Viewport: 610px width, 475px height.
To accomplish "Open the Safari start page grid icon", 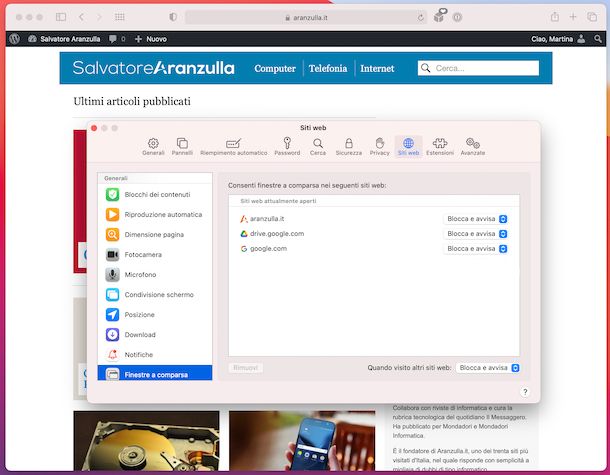I will pyautogui.click(x=120, y=17).
